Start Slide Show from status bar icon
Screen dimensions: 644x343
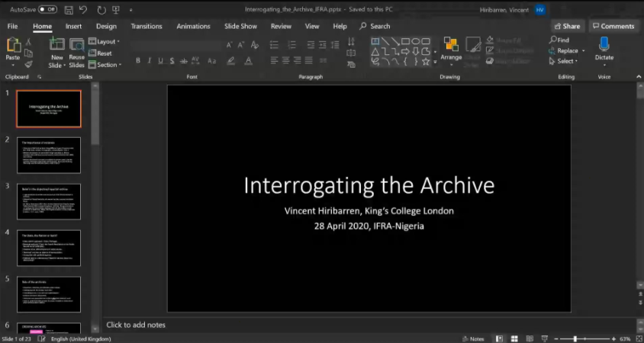point(545,339)
